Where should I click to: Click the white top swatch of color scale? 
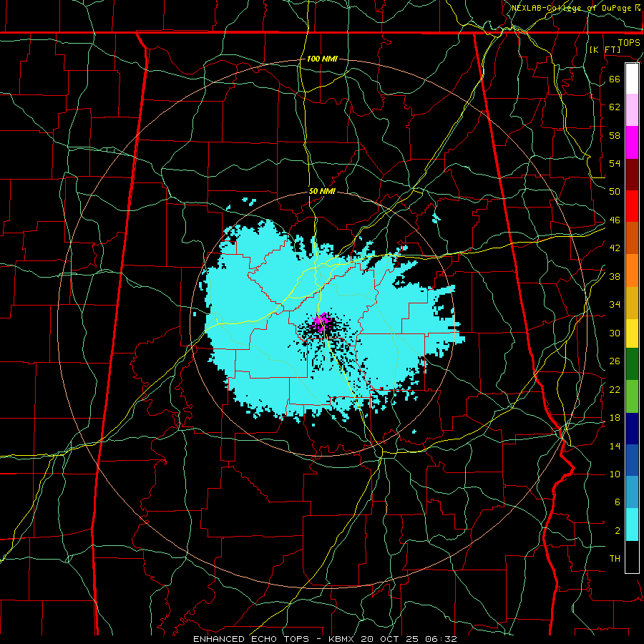click(x=632, y=79)
